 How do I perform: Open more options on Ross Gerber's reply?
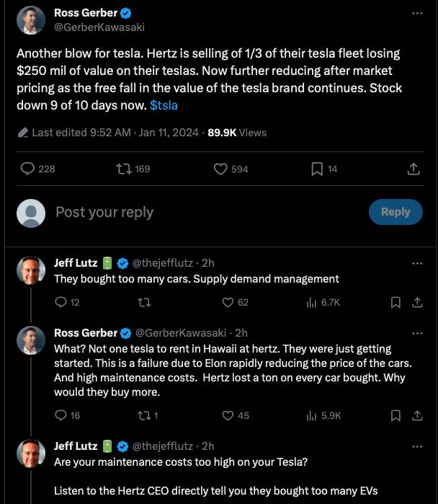(417, 333)
